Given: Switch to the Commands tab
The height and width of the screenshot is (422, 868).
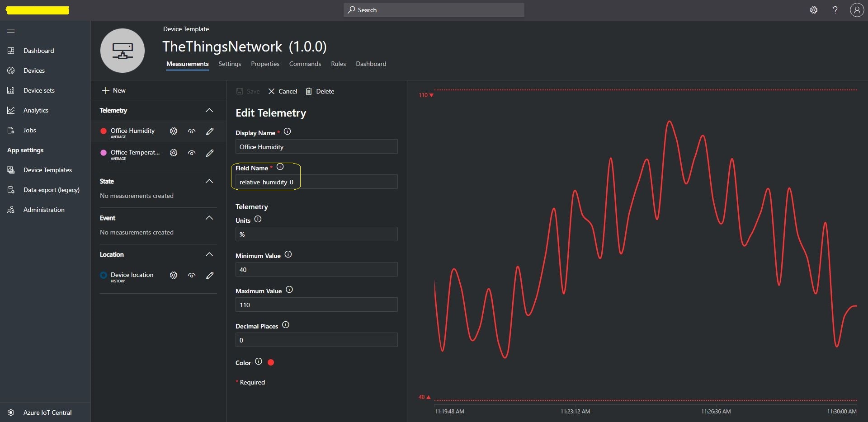Looking at the screenshot, I should click(305, 64).
